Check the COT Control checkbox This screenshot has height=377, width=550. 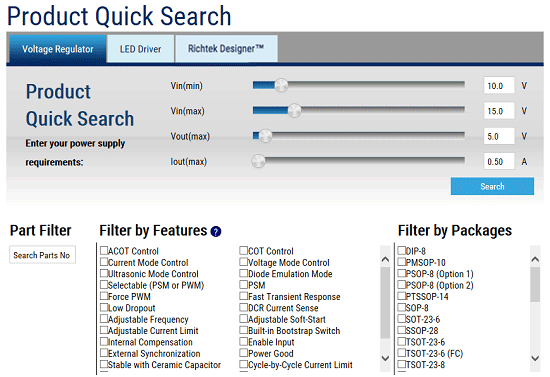(243, 250)
